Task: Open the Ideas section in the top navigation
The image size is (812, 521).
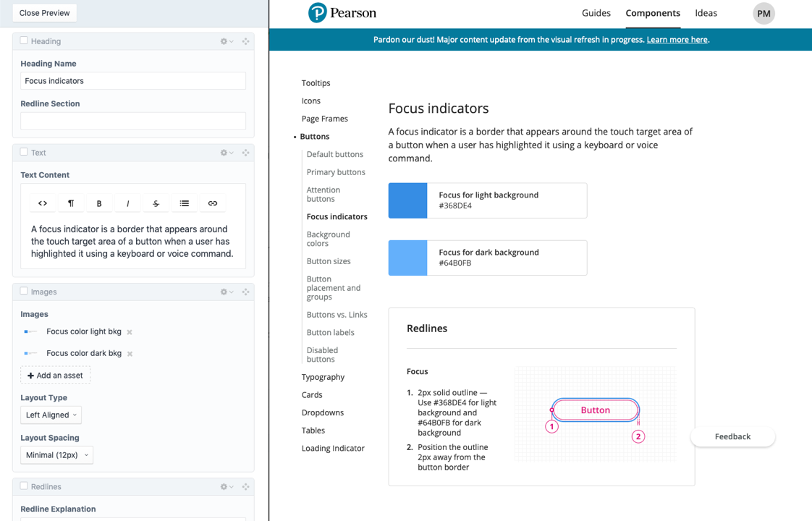Action: (706, 13)
